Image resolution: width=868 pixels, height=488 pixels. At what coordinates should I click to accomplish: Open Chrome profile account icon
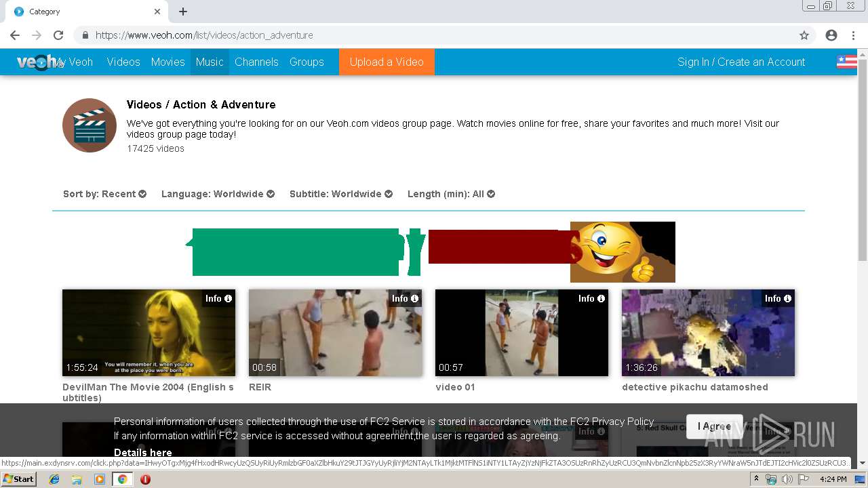pyautogui.click(x=831, y=35)
